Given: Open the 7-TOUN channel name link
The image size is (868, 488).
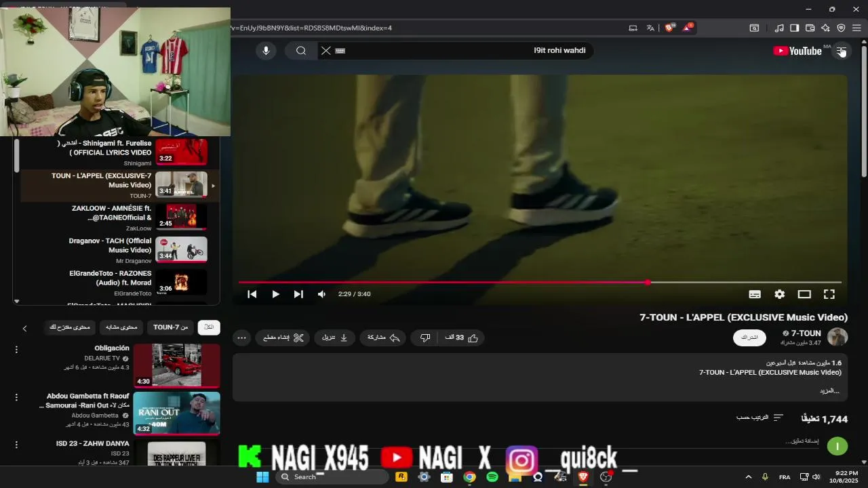Looking at the screenshot, I should [806, 333].
